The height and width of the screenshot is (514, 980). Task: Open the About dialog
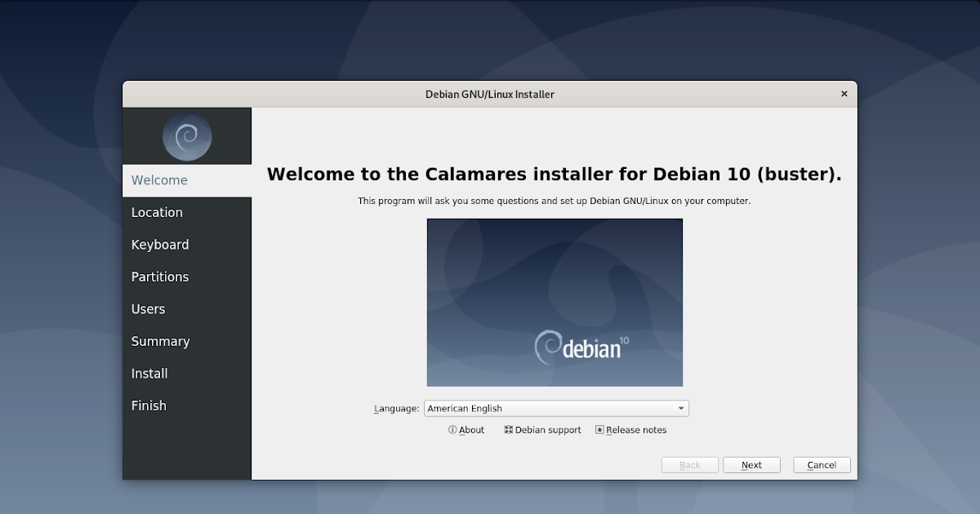pyautogui.click(x=471, y=429)
